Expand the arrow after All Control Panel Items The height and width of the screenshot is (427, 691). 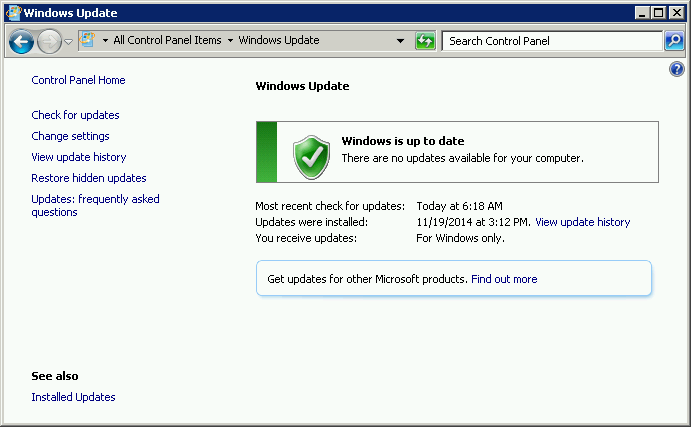(x=230, y=41)
